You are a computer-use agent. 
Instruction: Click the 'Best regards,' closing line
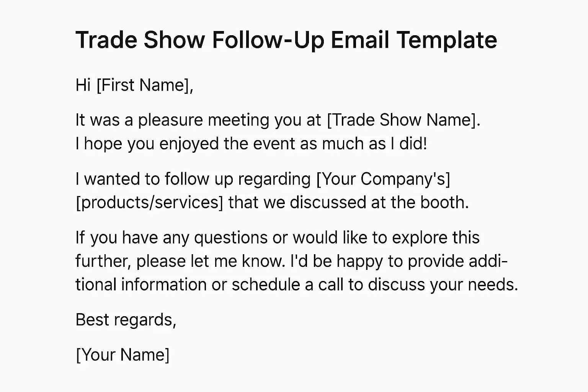click(x=126, y=320)
